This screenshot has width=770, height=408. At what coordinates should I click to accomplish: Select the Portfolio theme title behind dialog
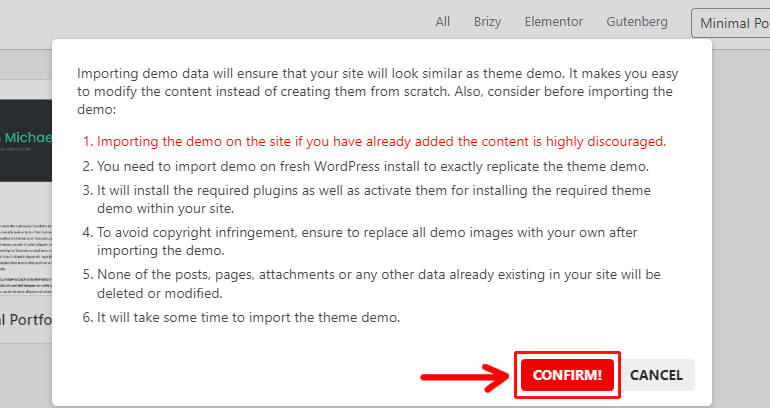point(26,320)
